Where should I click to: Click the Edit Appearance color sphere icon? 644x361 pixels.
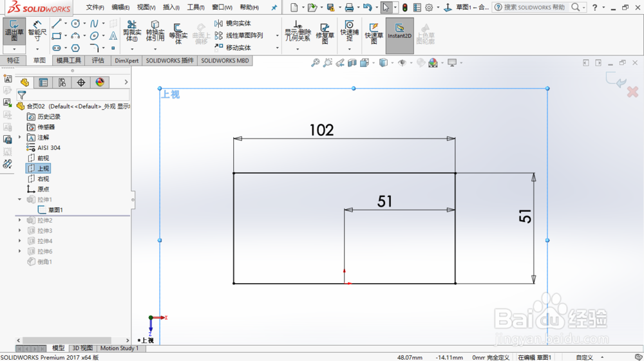point(433,63)
